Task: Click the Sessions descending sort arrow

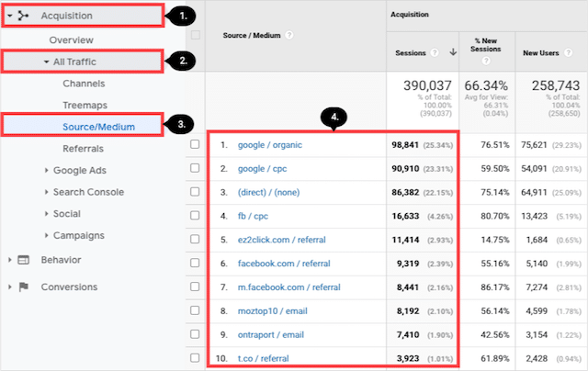Action: [x=453, y=53]
